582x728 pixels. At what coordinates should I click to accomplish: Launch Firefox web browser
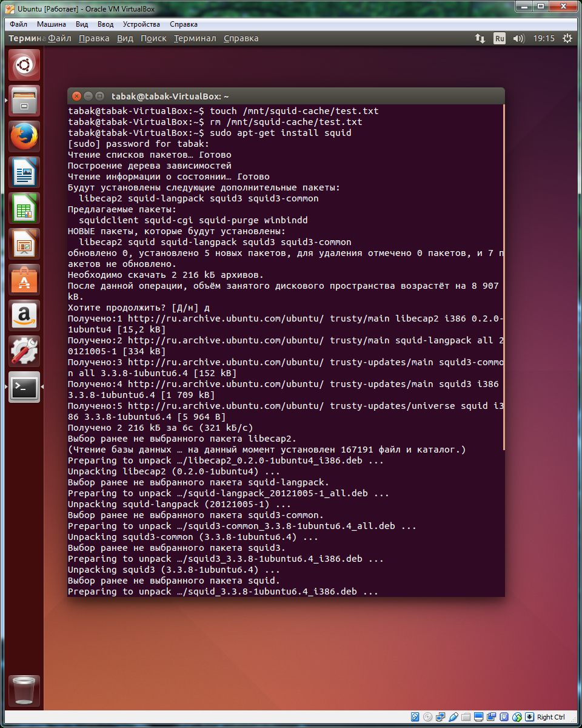(24, 136)
